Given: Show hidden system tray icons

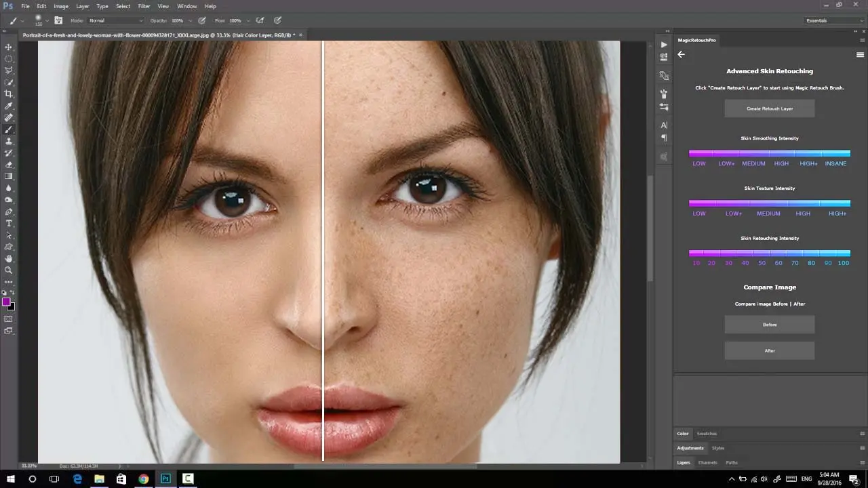Looking at the screenshot, I should (x=732, y=479).
